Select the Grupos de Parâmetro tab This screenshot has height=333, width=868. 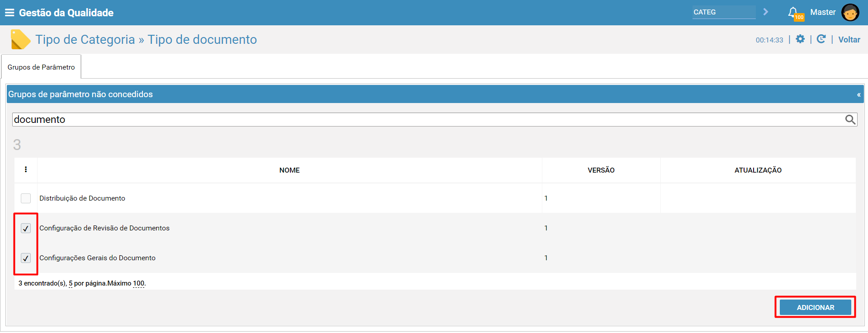tap(41, 67)
